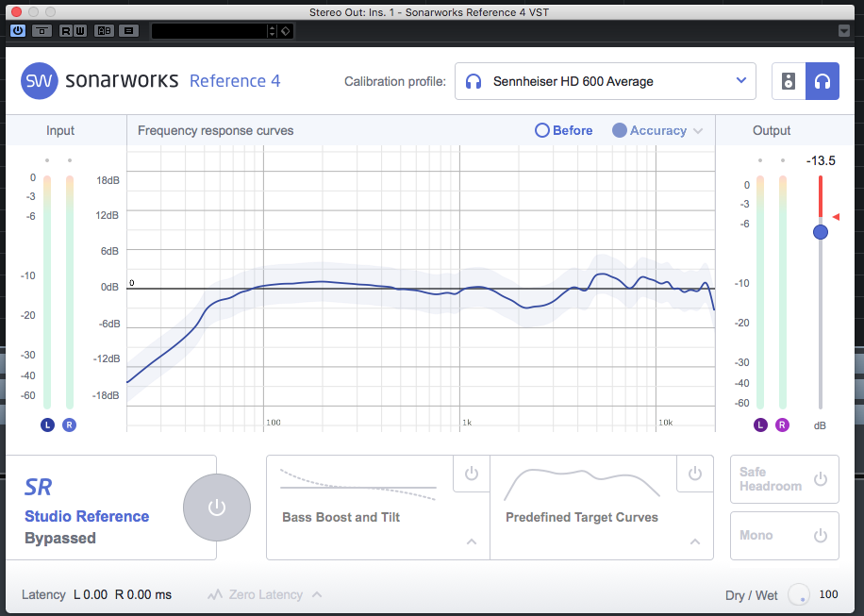The height and width of the screenshot is (616, 864).
Task: Expand the Bass Boost and Tilt panel
Action: (472, 541)
